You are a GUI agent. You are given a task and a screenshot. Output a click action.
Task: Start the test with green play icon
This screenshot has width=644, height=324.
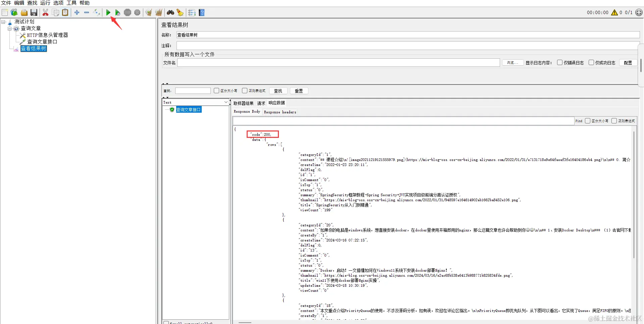click(x=108, y=13)
